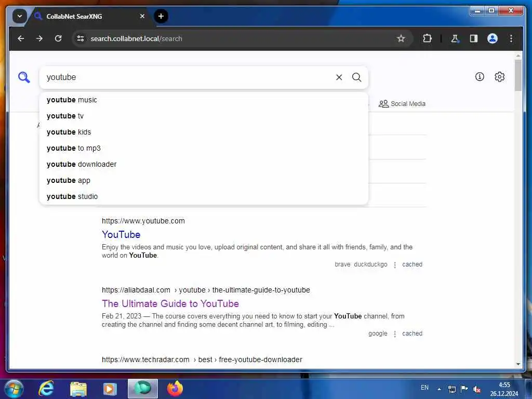This screenshot has height=399, width=532.
Task: Open the Windows Start menu
Action: tap(14, 389)
